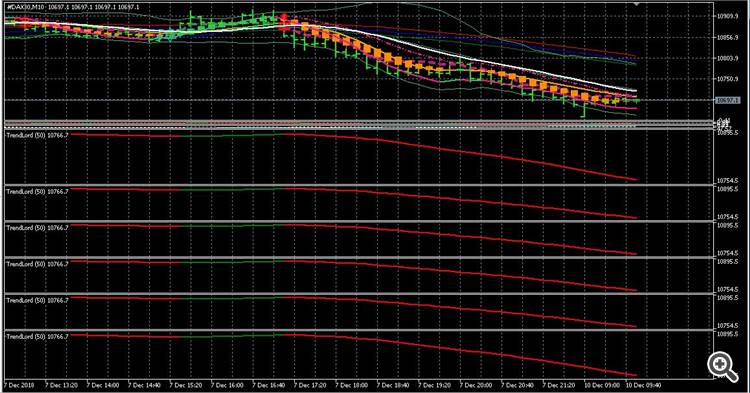This screenshot has width=750, height=393.
Task: Click the 7 Dec 20:00 time label
Action: pos(476,385)
